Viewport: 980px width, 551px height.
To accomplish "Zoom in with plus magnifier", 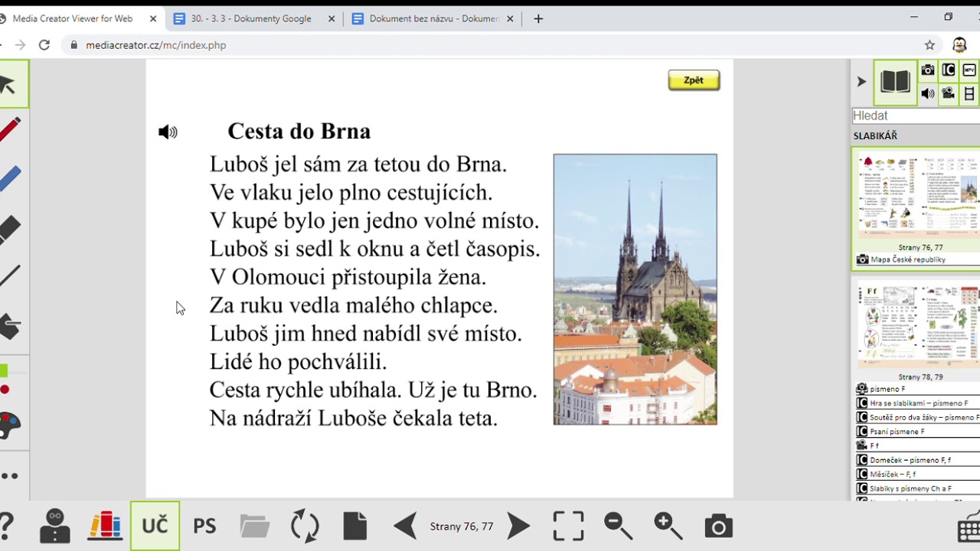I will 668,526.
